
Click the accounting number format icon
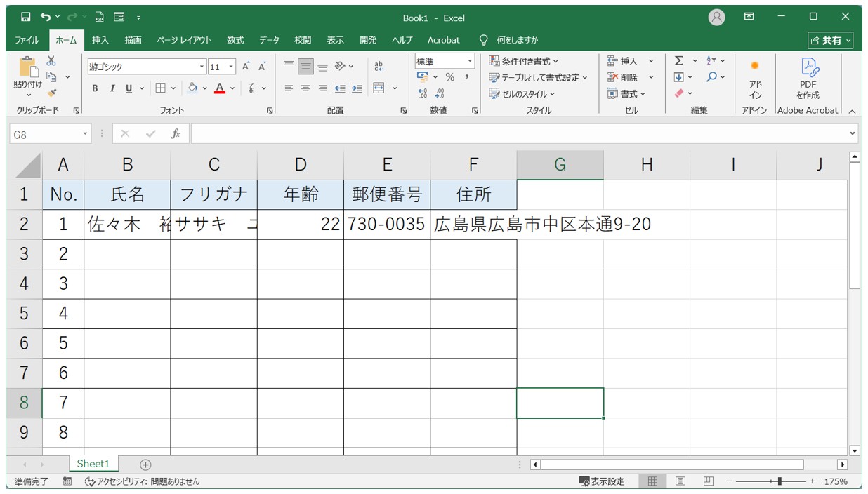coord(423,76)
